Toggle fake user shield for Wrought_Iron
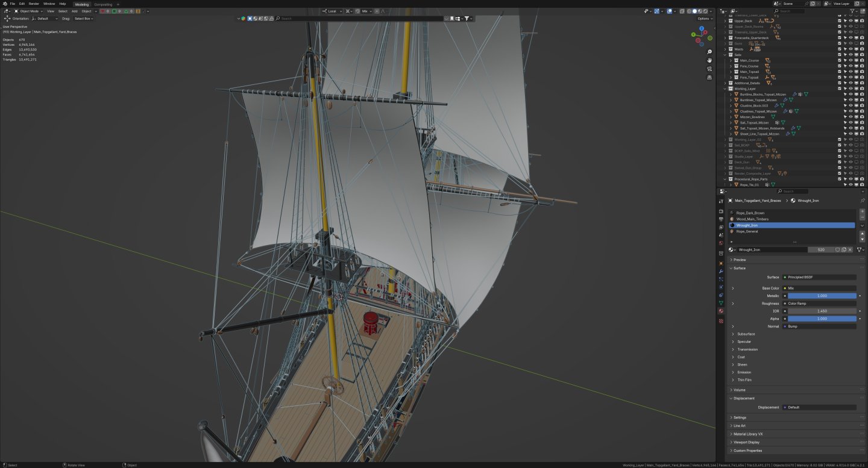This screenshot has width=868, height=468. point(837,249)
